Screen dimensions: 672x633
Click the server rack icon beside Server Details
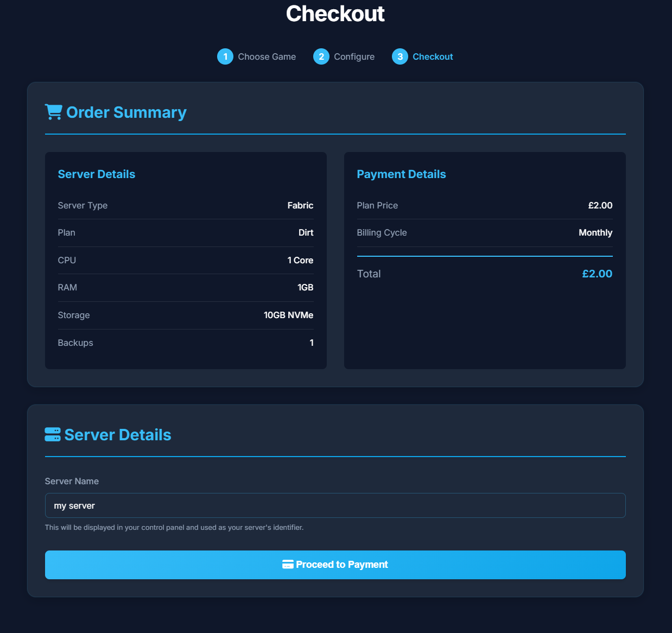tap(52, 434)
